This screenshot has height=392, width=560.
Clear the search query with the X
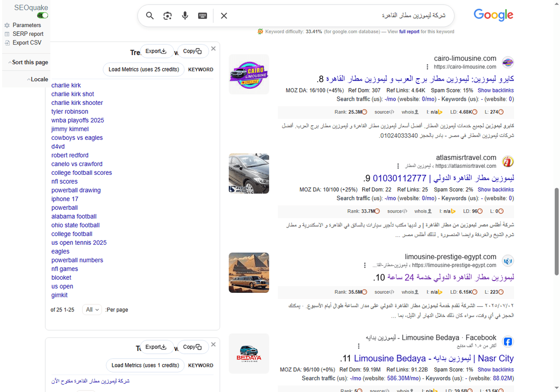224,15
